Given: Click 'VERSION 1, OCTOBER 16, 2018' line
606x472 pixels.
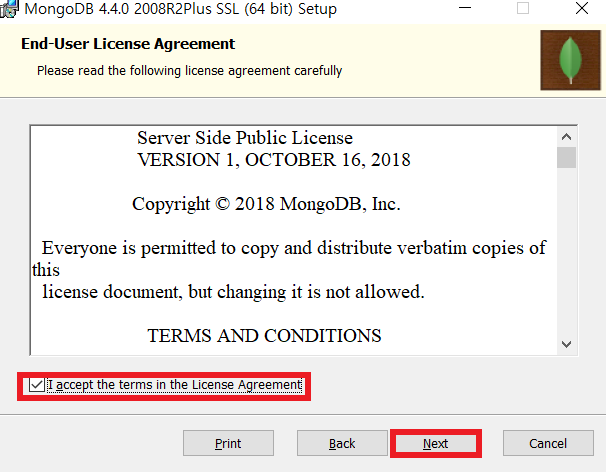Looking at the screenshot, I should point(274,160).
